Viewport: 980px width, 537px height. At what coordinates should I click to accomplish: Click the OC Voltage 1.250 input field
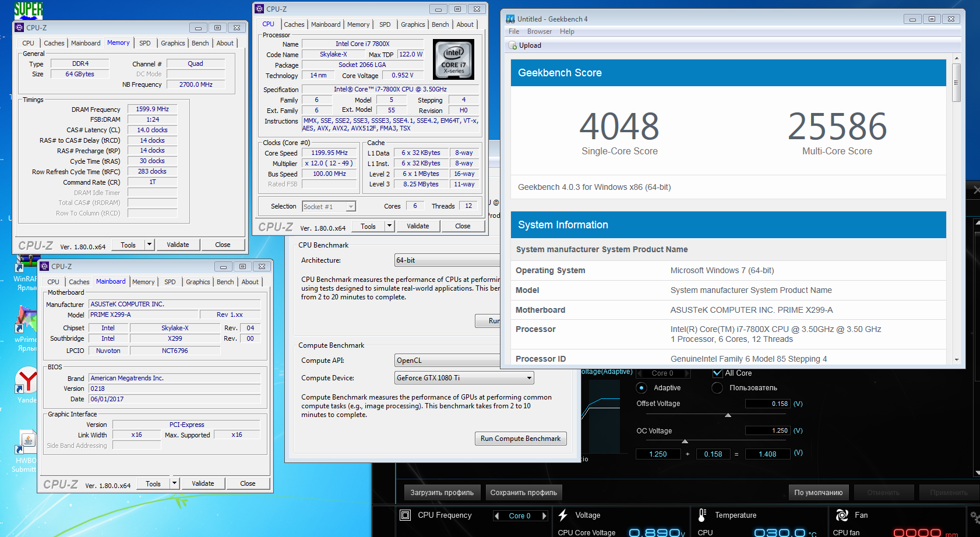pyautogui.click(x=767, y=430)
